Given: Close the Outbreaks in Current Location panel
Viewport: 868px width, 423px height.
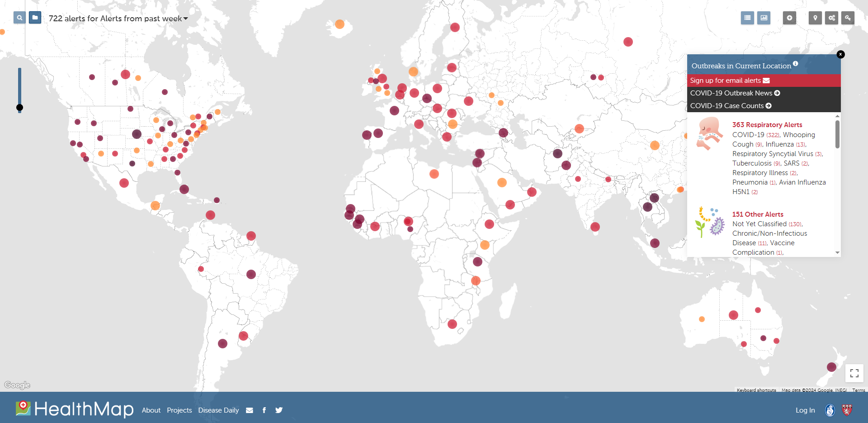Looking at the screenshot, I should 840,54.
